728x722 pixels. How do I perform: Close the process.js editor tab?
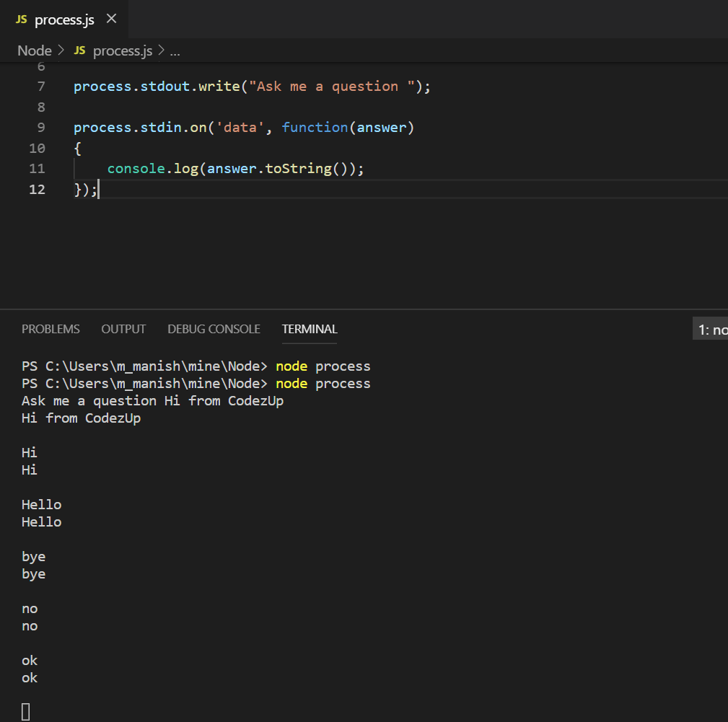click(112, 19)
